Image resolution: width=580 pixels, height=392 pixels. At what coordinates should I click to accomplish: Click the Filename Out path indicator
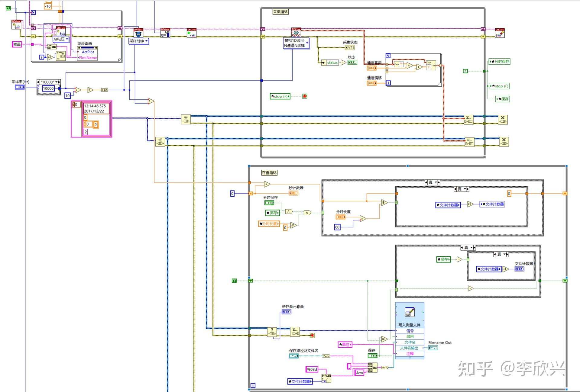(x=433, y=348)
